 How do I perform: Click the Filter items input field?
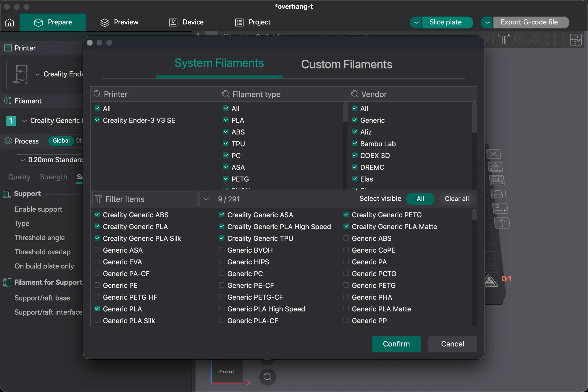[145, 199]
